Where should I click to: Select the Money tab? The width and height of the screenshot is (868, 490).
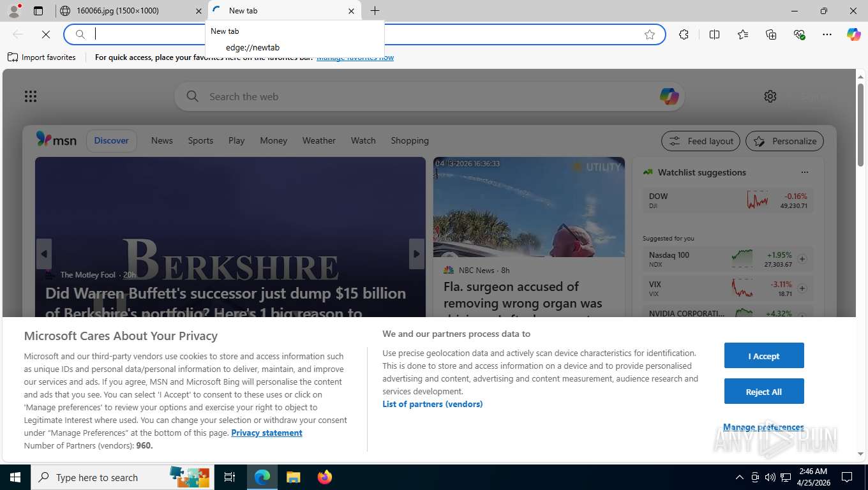point(274,140)
